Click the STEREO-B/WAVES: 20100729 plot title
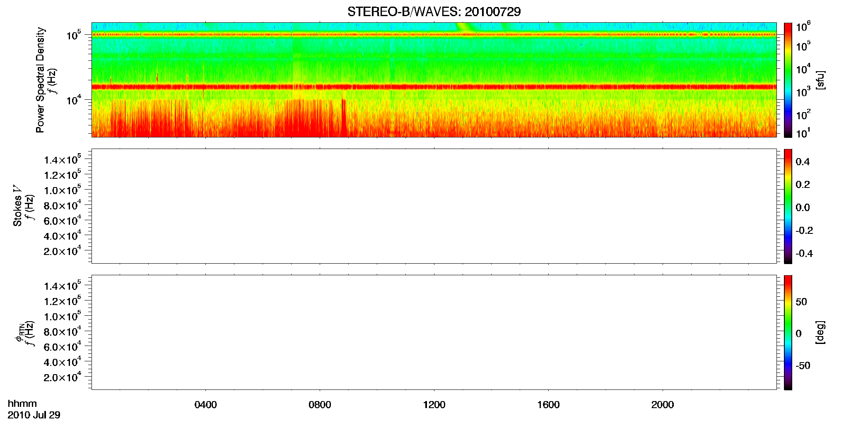 [x=434, y=12]
